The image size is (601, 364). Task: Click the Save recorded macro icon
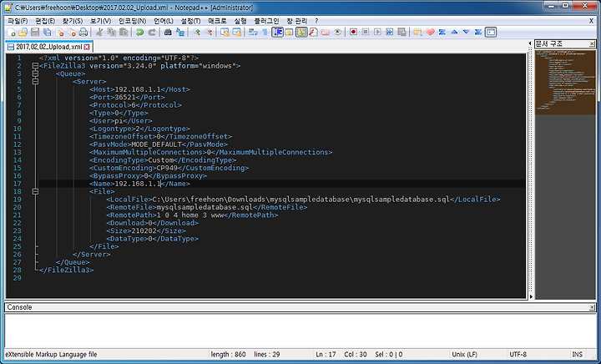pyautogui.click(x=402, y=33)
